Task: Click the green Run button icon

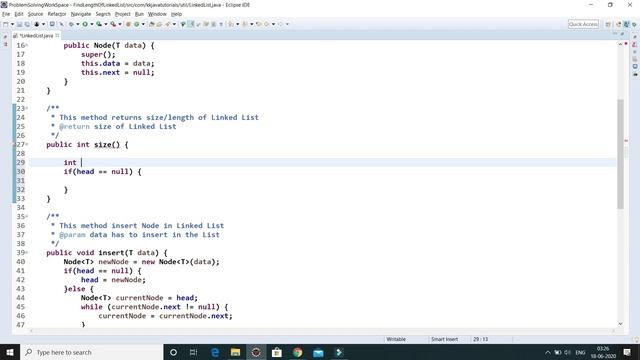Action: tap(85, 24)
